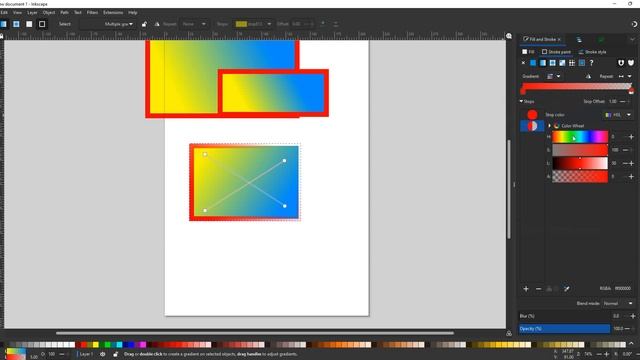Open the Help menu
The image size is (640, 360).
(133, 13)
